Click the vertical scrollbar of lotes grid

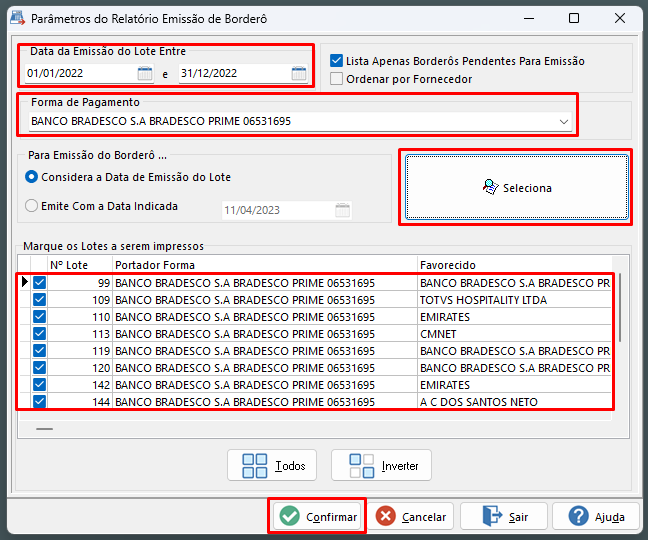620,307
